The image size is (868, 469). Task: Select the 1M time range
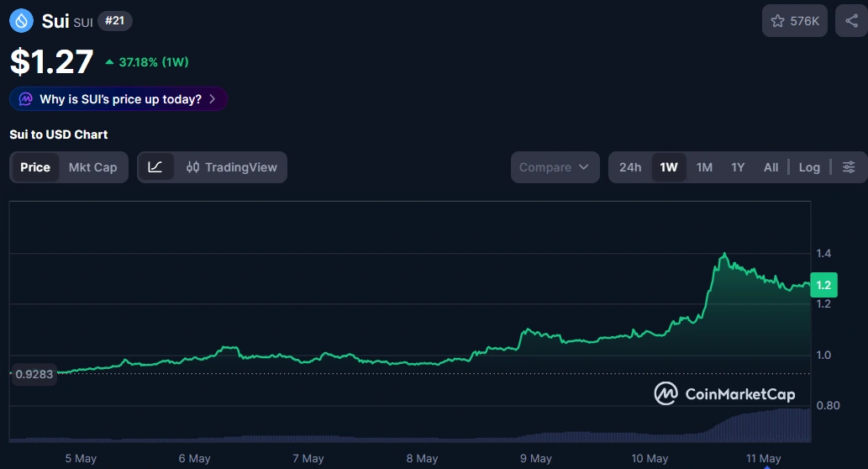point(704,167)
